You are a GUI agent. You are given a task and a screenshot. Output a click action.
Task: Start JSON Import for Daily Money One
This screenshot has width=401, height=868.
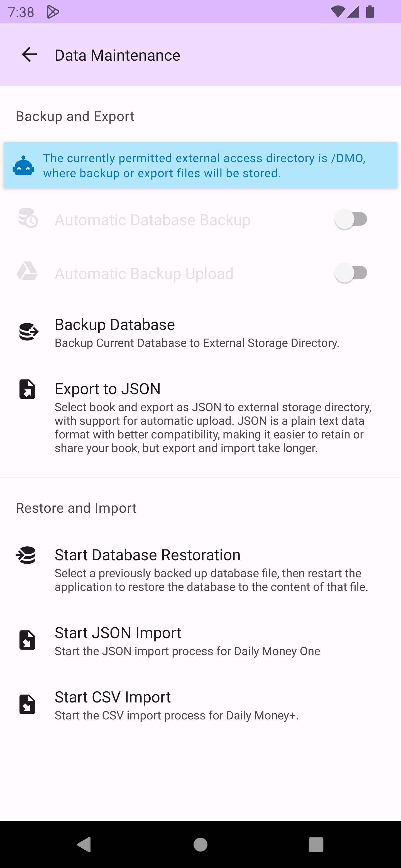[187, 641]
